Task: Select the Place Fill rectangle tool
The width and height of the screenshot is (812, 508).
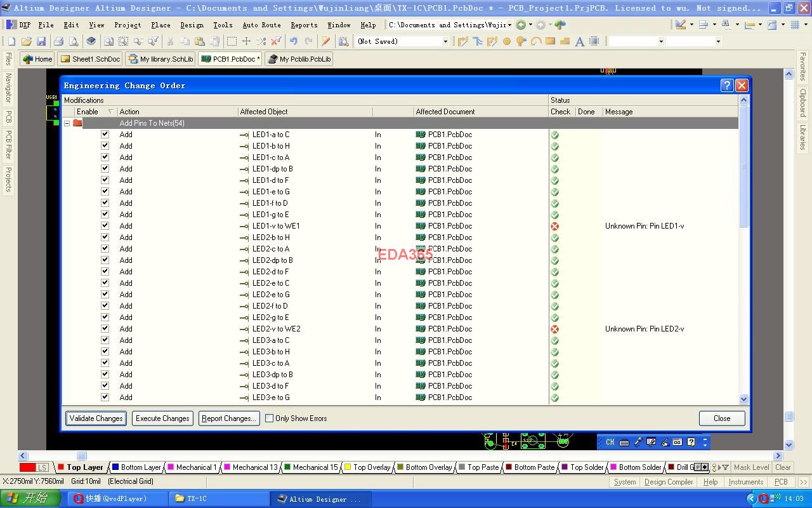Action: pyautogui.click(x=550, y=41)
